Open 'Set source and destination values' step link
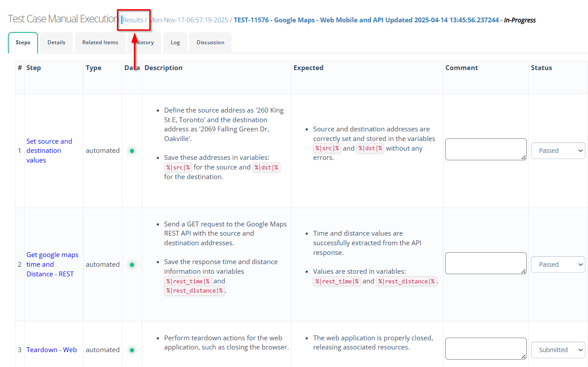588x367 pixels. [49, 151]
